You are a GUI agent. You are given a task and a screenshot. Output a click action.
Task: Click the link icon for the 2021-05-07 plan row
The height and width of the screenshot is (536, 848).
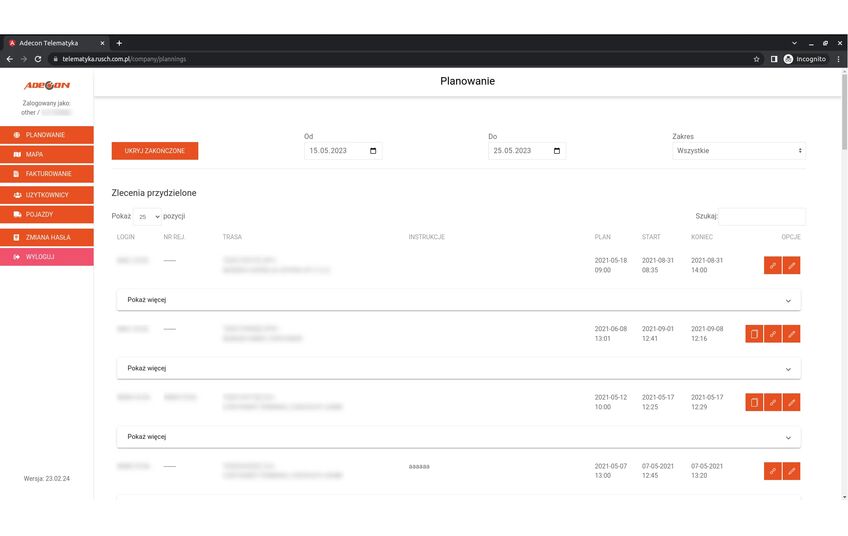[772, 471]
